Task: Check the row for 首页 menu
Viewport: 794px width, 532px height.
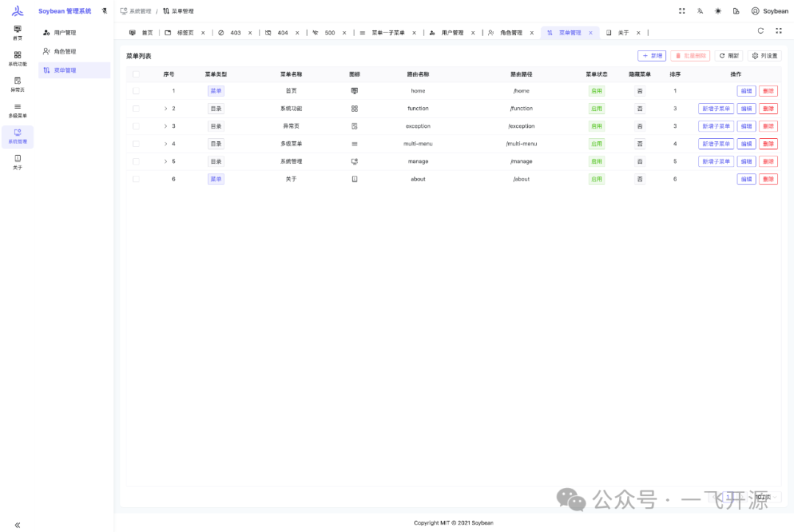Action: [136, 91]
